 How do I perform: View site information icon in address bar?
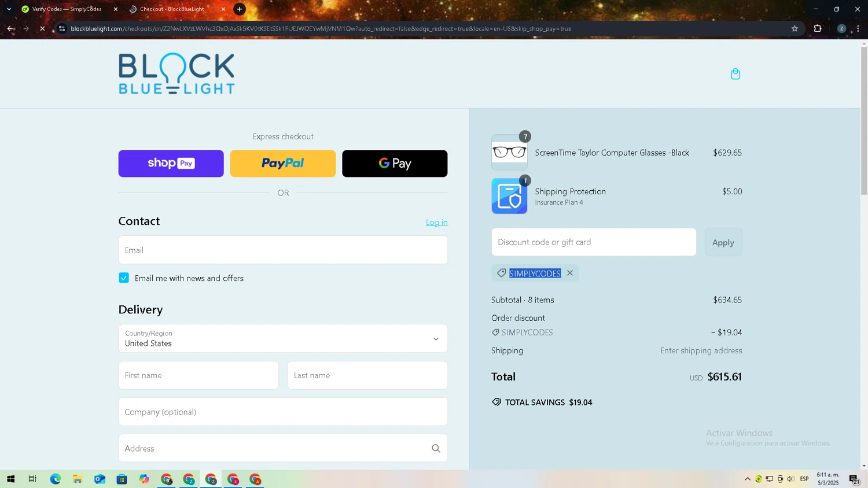(x=62, y=28)
